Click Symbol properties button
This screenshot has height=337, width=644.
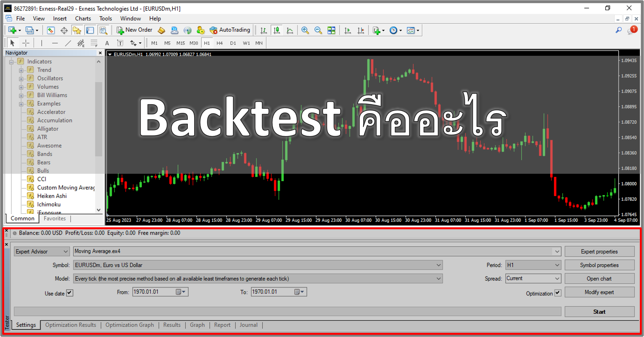pos(599,265)
